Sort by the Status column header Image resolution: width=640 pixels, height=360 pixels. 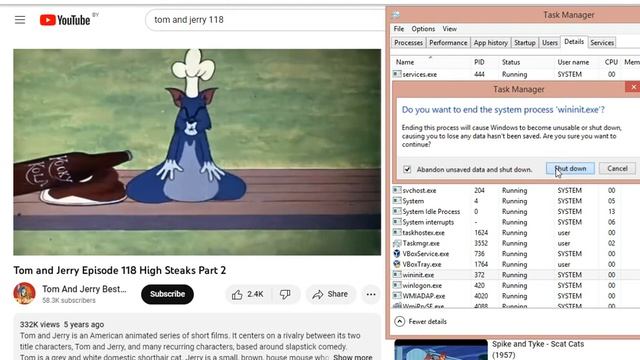526,62
